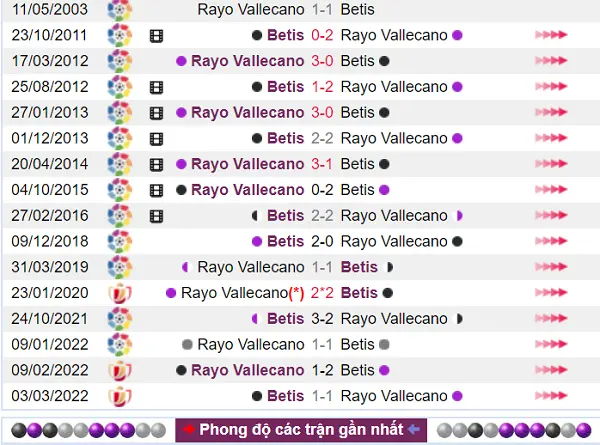Click Copa del Rey logo on 03/03/2022 row
This screenshot has height=445, width=600.
(120, 396)
